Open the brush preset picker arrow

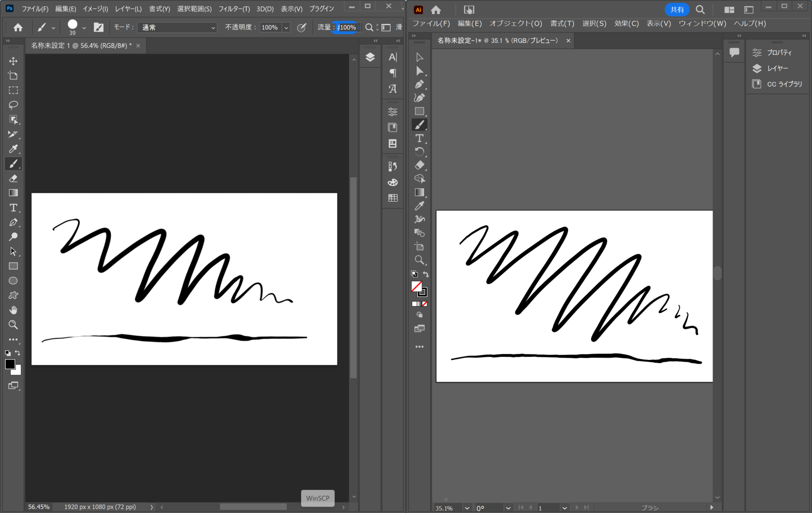(x=84, y=28)
